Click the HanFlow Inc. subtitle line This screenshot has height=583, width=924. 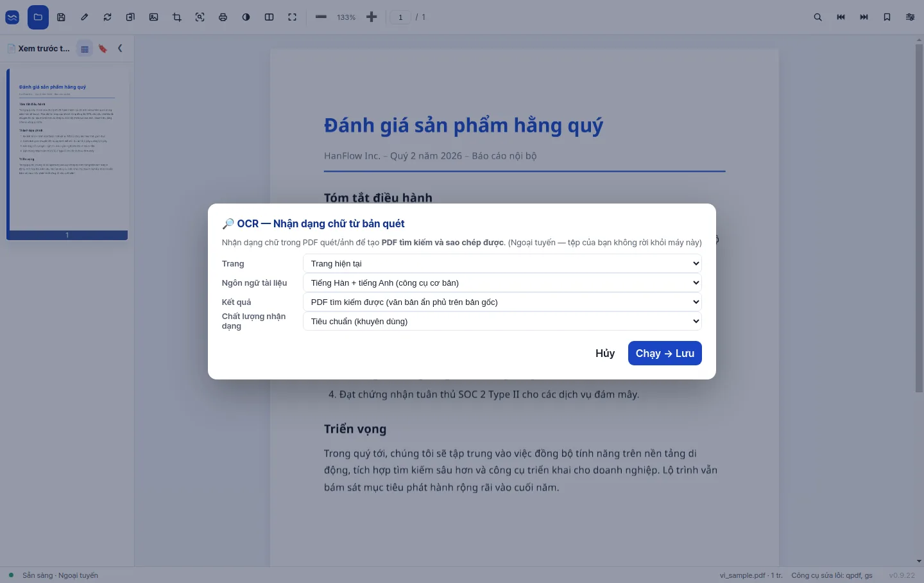coord(430,156)
